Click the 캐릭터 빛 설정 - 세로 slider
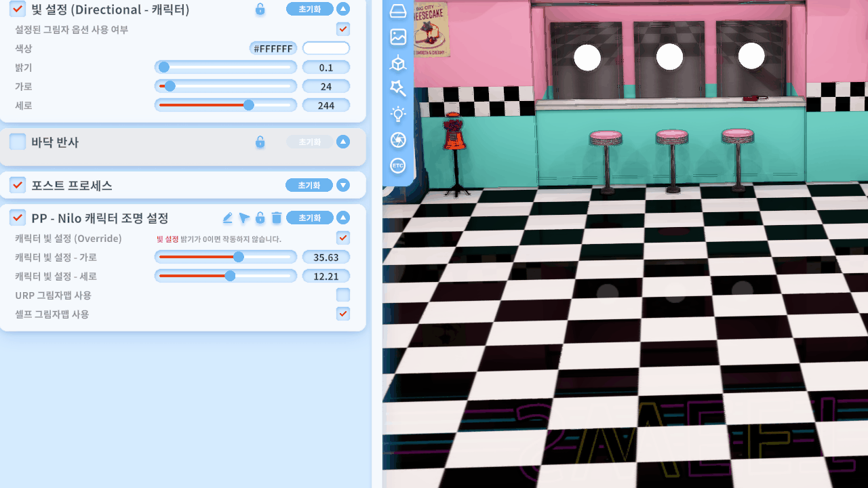 coord(226,276)
